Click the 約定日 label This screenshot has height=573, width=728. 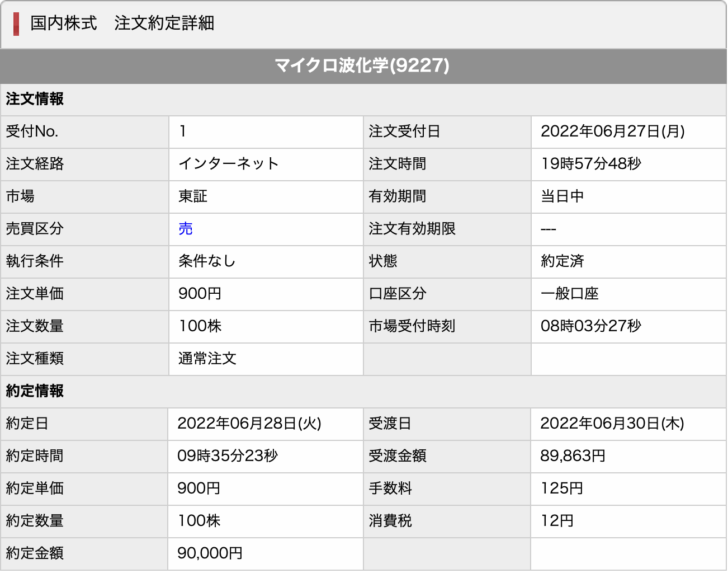(27, 424)
